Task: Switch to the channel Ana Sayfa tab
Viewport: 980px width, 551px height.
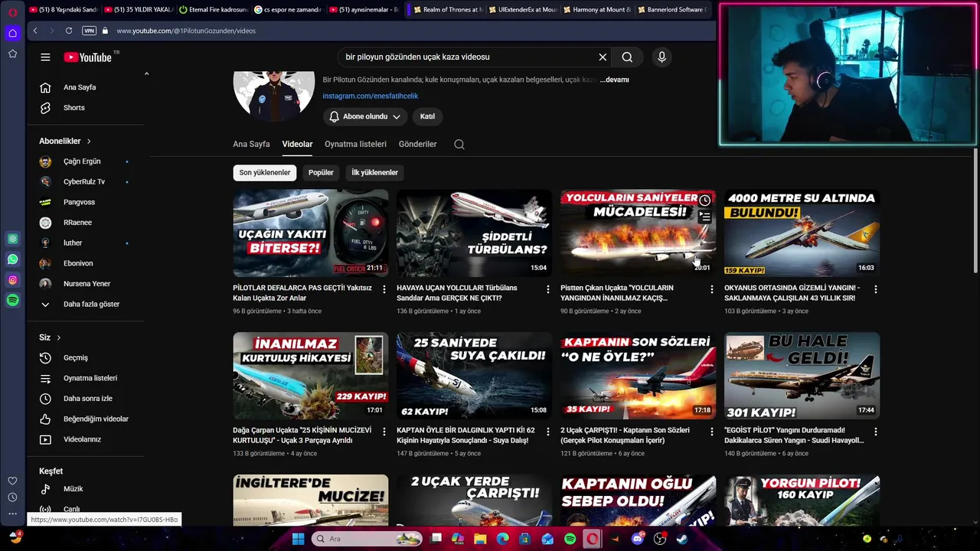Action: tap(251, 144)
